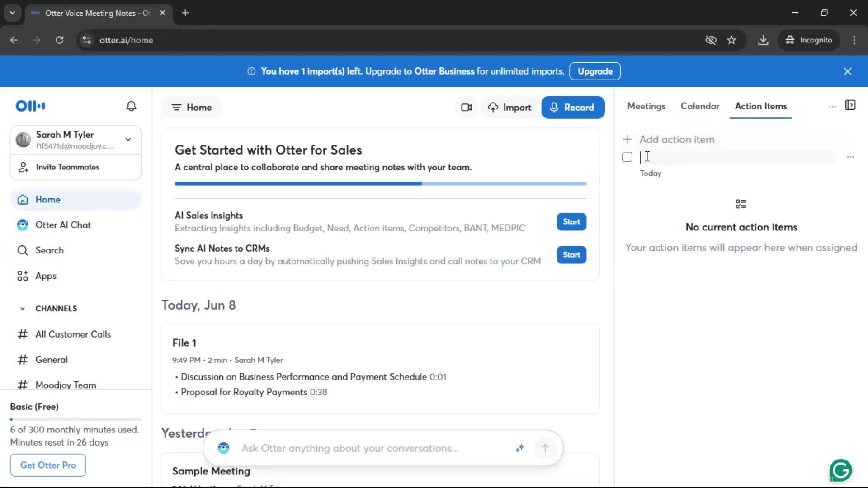Jump to Discussion on Business Performance at 0:01

click(313, 377)
